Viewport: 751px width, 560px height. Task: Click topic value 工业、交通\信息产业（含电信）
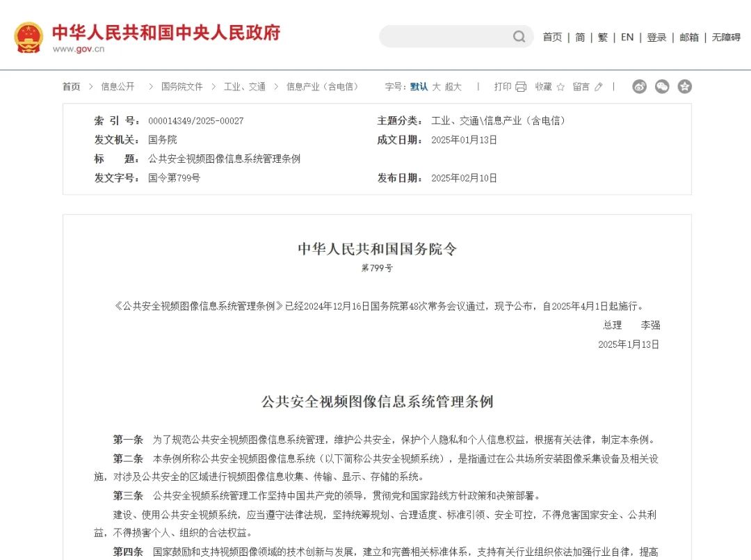coord(498,121)
